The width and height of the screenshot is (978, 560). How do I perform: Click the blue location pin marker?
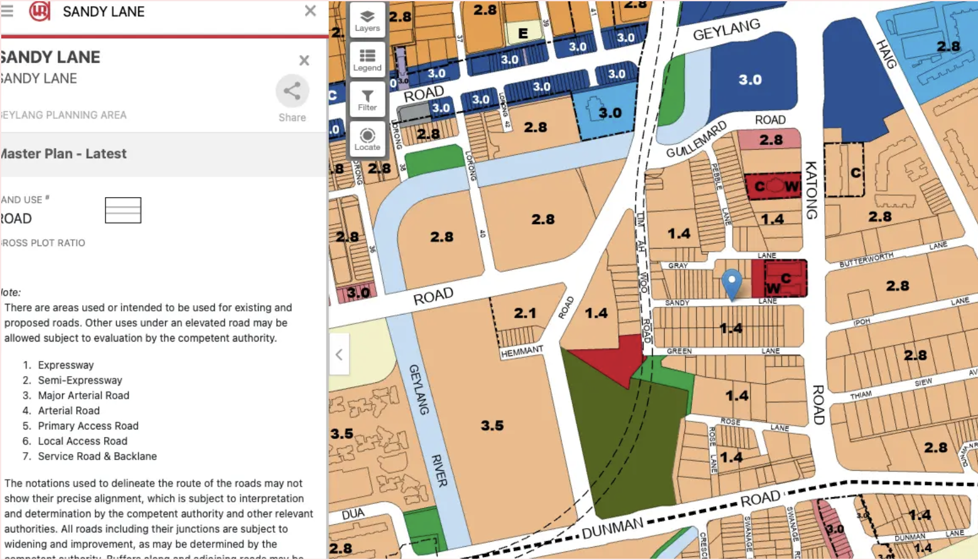tap(732, 283)
